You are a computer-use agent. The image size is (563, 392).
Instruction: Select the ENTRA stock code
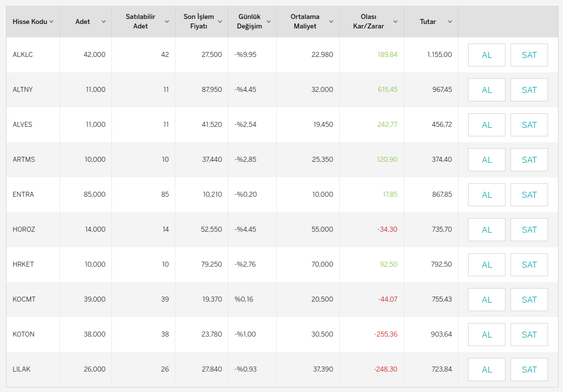[x=23, y=194]
